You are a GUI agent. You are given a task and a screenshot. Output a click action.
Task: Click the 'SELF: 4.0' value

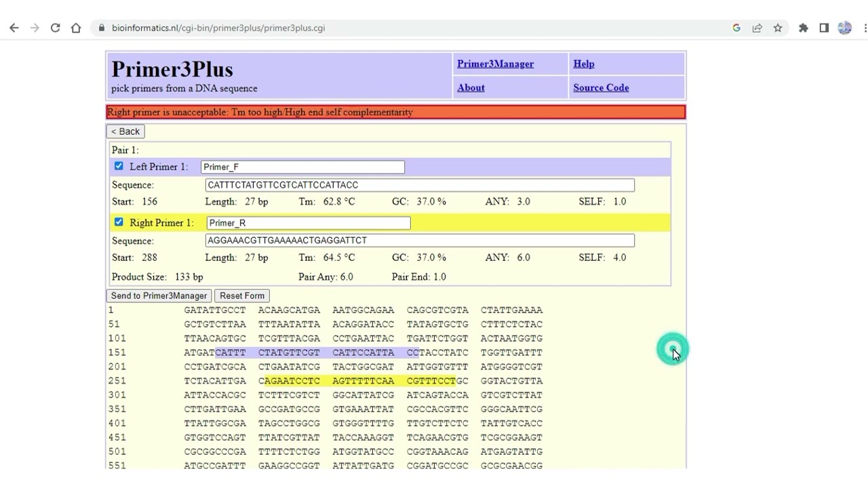tap(602, 258)
